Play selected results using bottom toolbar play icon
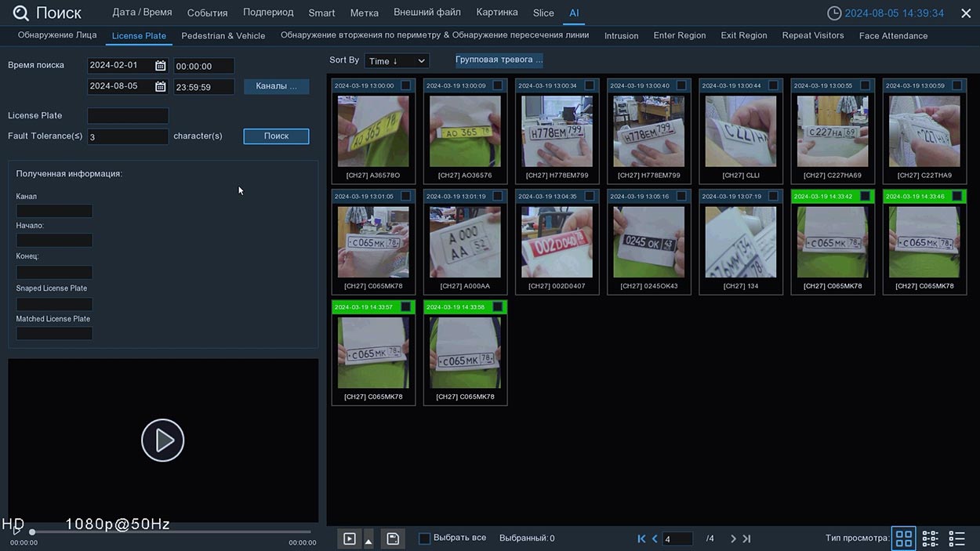The width and height of the screenshot is (980, 551). point(350,538)
